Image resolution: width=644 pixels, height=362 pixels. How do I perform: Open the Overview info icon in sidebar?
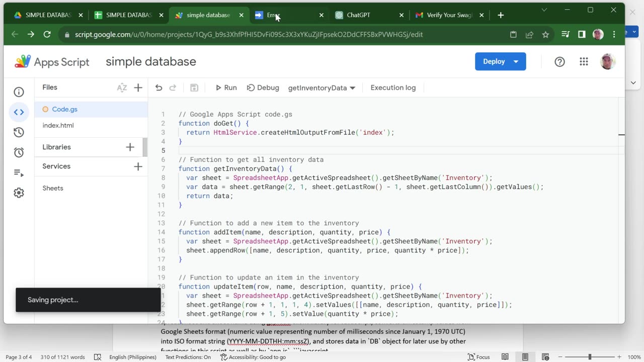point(19,92)
